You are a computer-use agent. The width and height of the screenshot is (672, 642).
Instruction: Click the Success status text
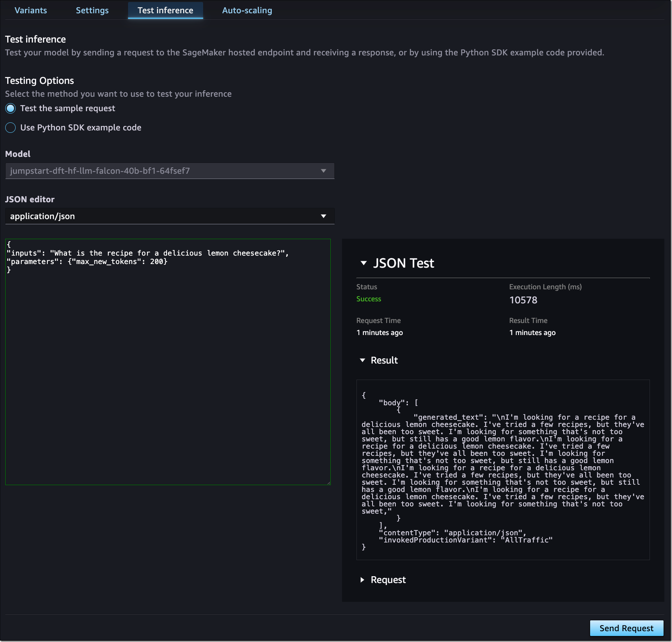[x=369, y=299]
